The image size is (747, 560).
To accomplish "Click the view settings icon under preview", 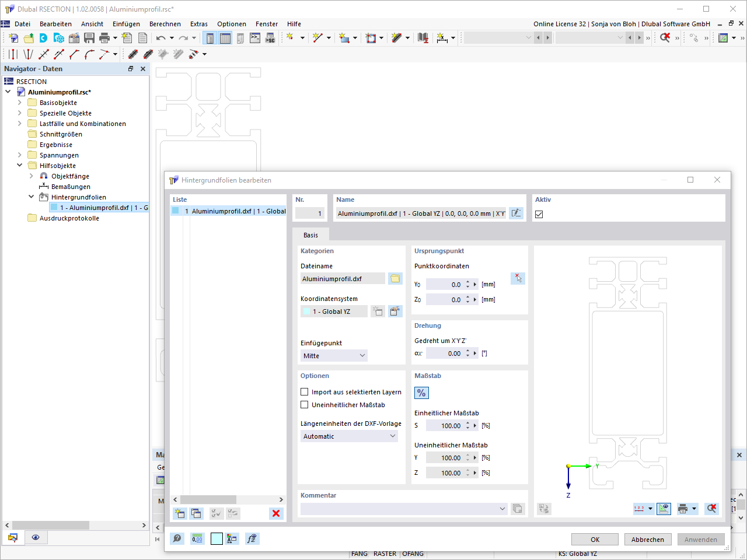I will 664,509.
